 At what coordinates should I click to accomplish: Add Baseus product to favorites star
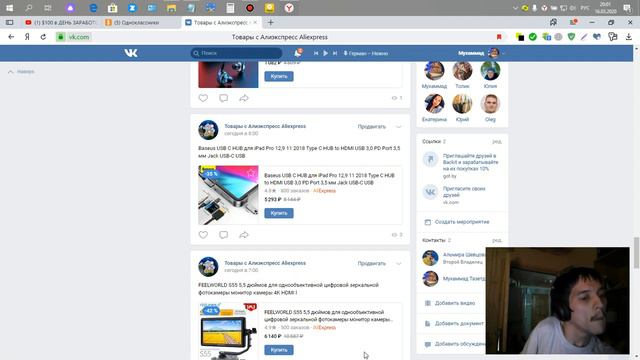[x=251, y=173]
